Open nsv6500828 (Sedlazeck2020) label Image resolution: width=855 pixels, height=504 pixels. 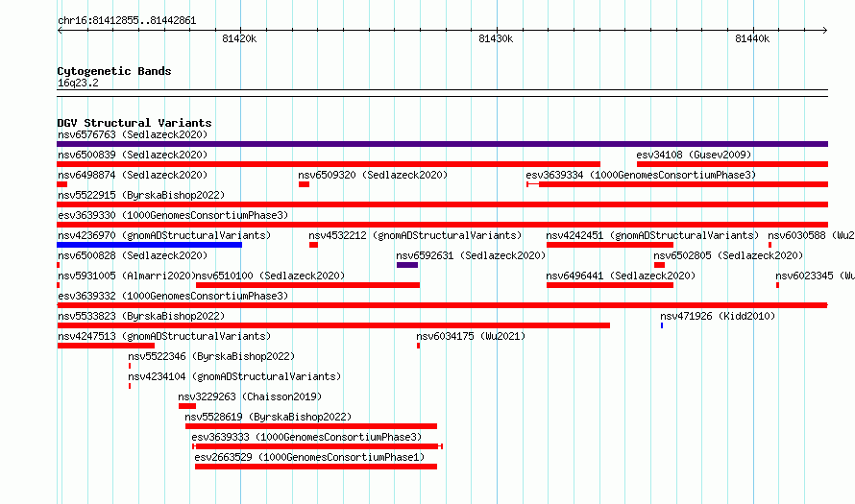tap(133, 255)
